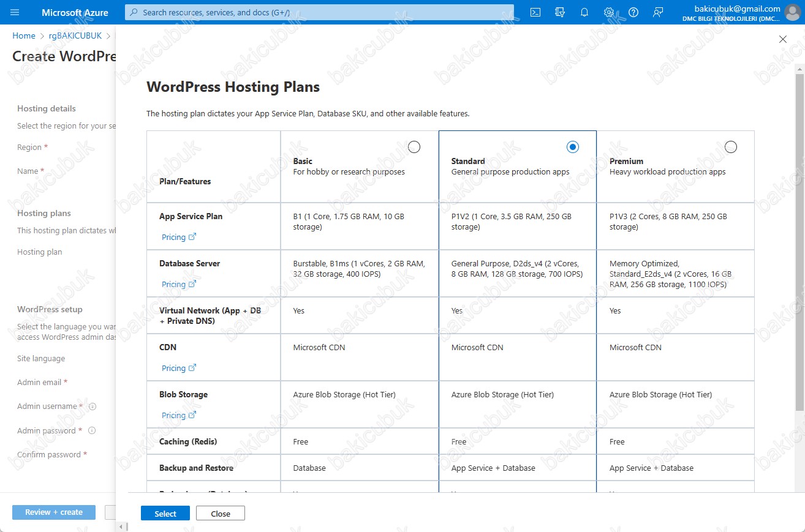Click the Review + create button
The height and width of the screenshot is (532, 805).
(x=54, y=512)
